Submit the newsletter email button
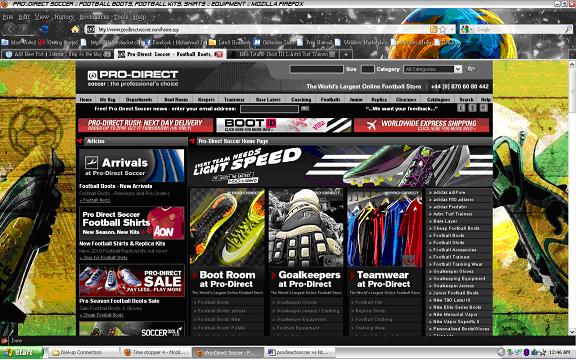The image size is (576, 360). pos(305,108)
